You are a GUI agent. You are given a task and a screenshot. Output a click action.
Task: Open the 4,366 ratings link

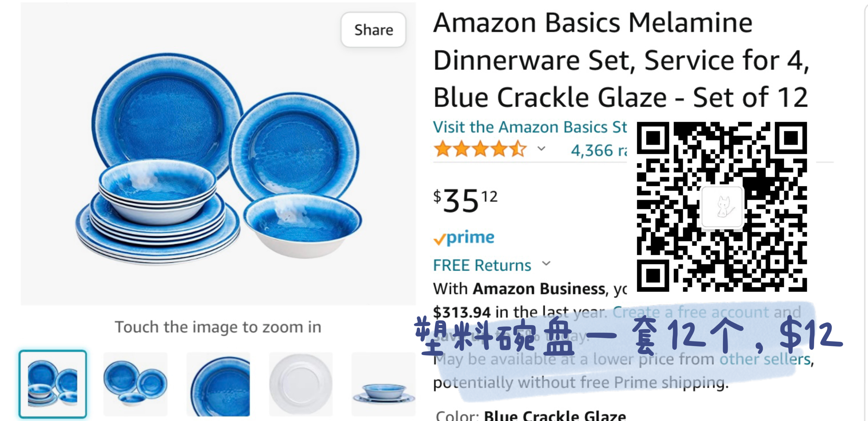(598, 150)
